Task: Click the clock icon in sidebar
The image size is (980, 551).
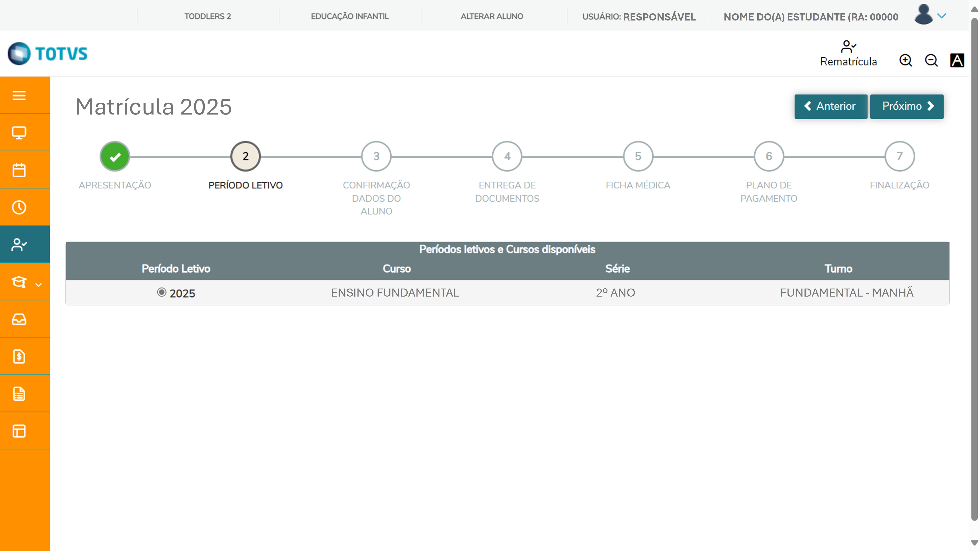Action: click(19, 207)
